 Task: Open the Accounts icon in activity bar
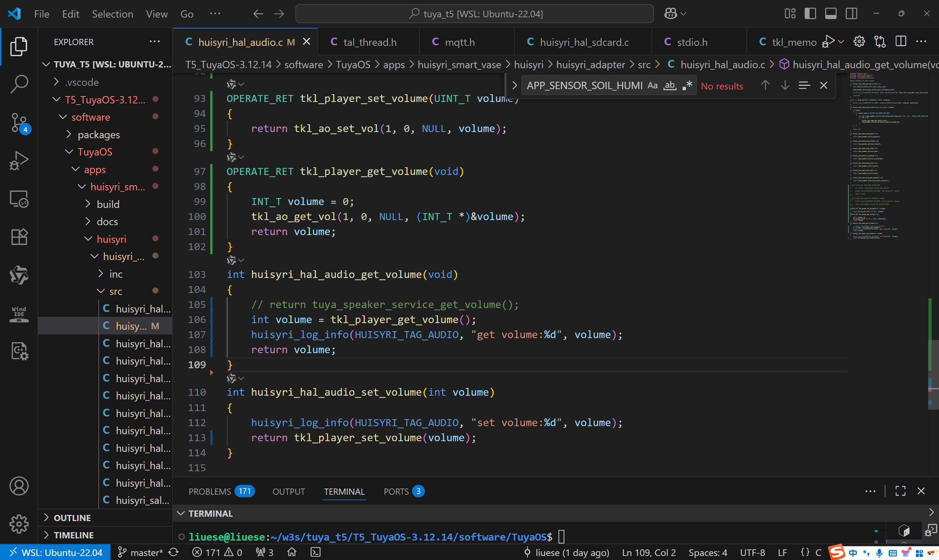point(19,486)
